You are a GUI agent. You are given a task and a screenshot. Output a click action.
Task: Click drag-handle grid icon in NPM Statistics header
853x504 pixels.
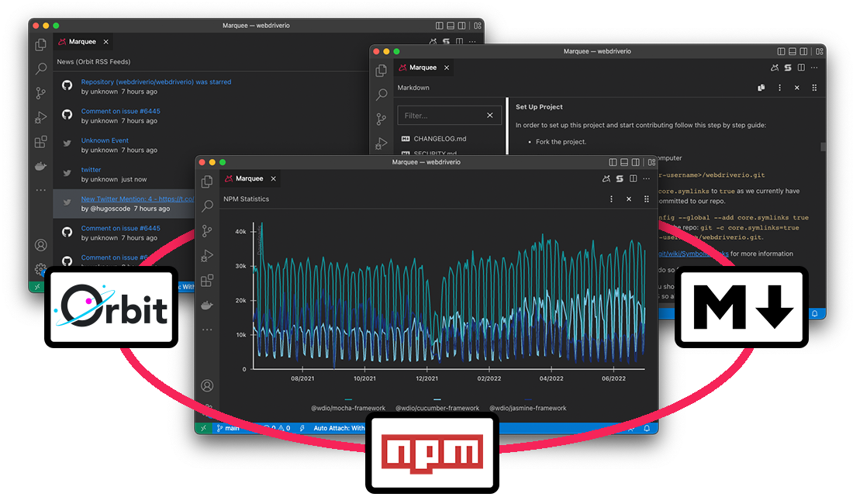[x=646, y=199]
